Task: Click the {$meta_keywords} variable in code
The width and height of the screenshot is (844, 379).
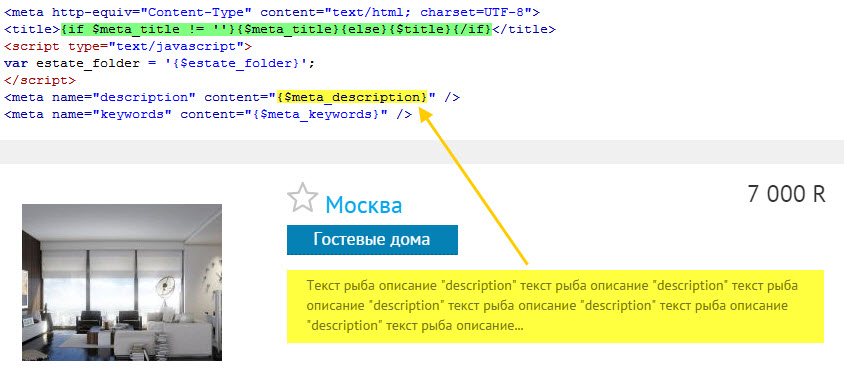Action: (316, 114)
